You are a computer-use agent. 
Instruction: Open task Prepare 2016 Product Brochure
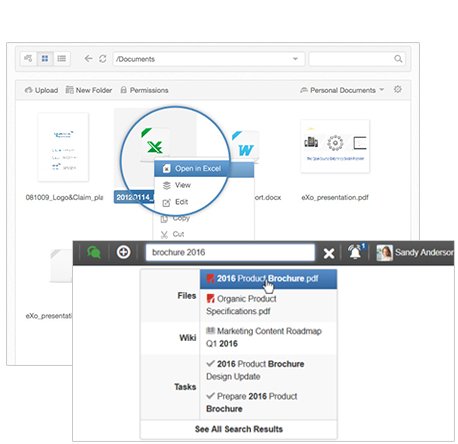coord(268,402)
